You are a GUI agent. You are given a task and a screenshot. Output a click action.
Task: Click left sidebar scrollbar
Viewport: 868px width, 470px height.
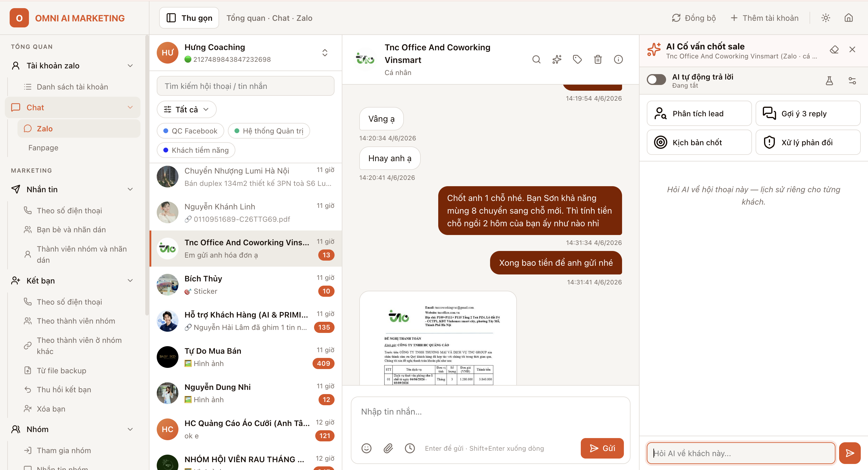146,175
